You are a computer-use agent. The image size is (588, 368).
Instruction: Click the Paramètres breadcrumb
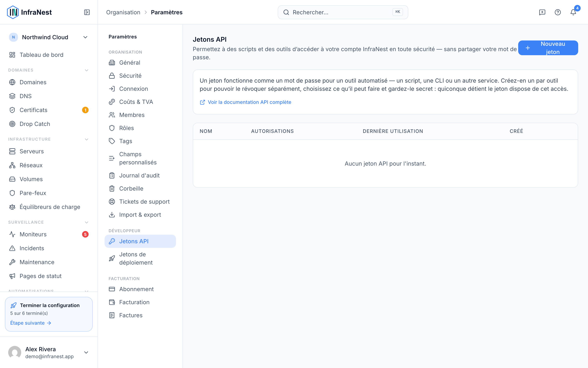[167, 12]
